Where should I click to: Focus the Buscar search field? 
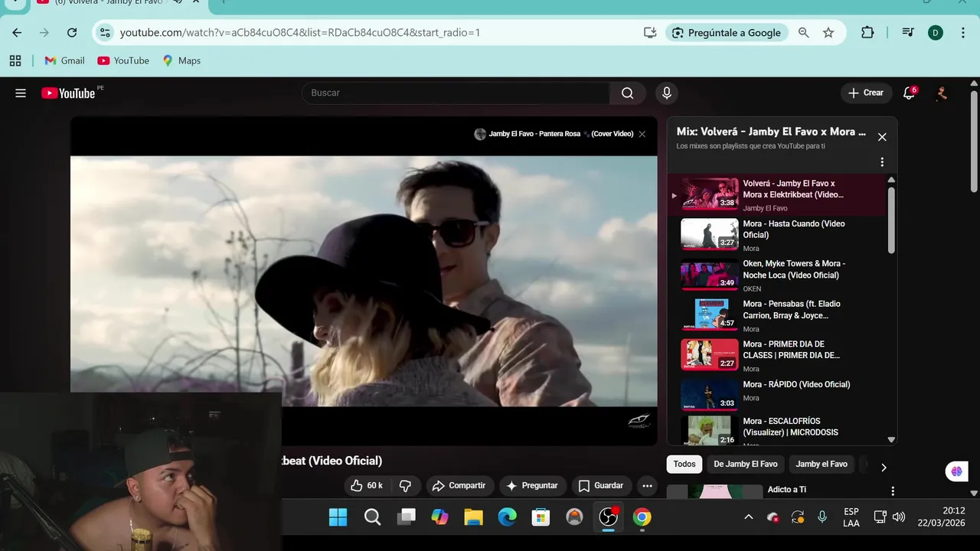point(456,93)
